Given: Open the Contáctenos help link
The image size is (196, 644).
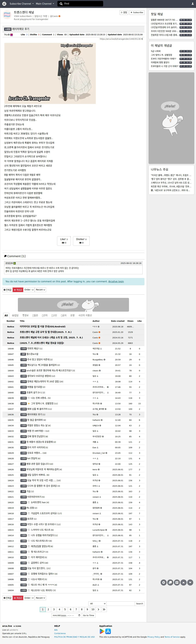Looking at the screenshot, I should tap(60, 633).
